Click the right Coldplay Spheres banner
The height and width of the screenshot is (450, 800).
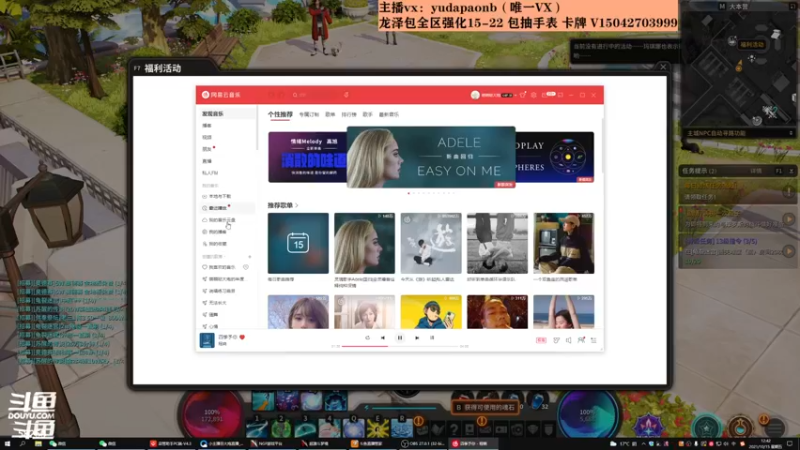pyautogui.click(x=555, y=157)
